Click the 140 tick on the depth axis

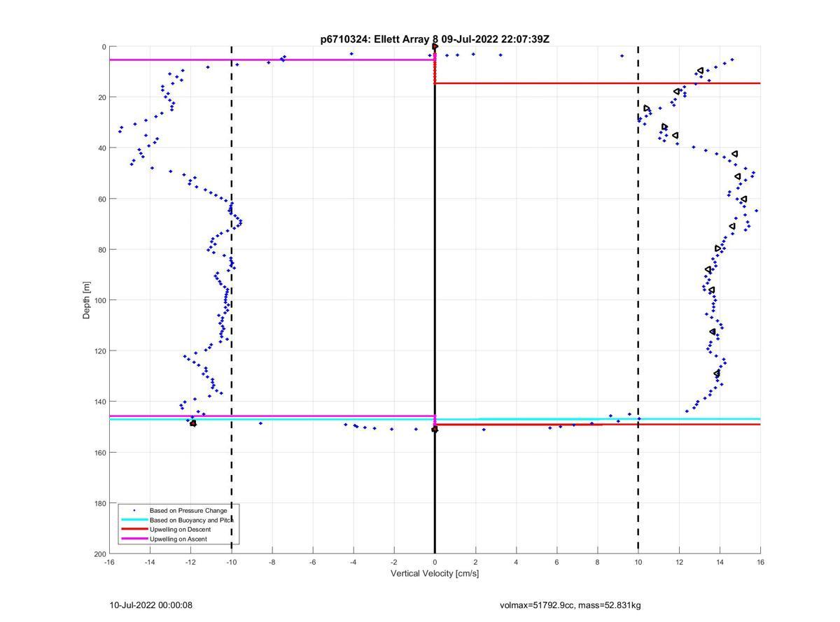click(99, 402)
